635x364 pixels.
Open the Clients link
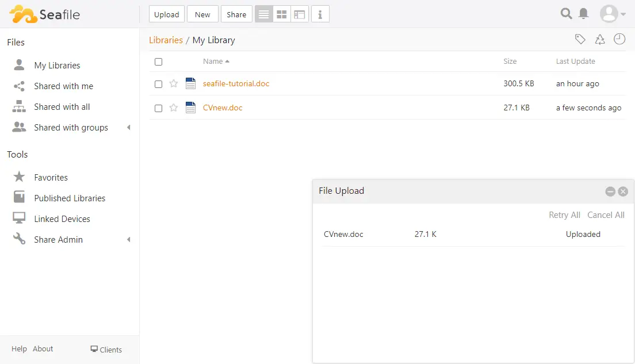pos(106,350)
